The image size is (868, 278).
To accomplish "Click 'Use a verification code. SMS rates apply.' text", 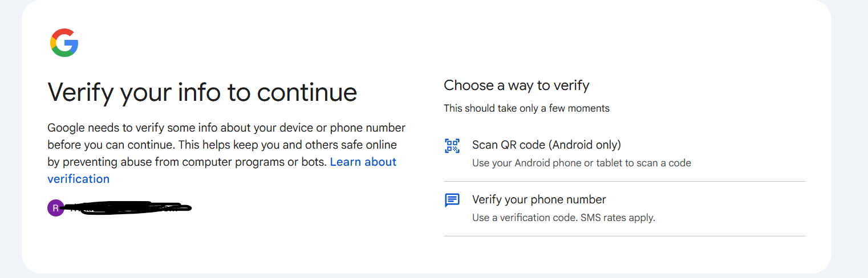I will point(563,218).
